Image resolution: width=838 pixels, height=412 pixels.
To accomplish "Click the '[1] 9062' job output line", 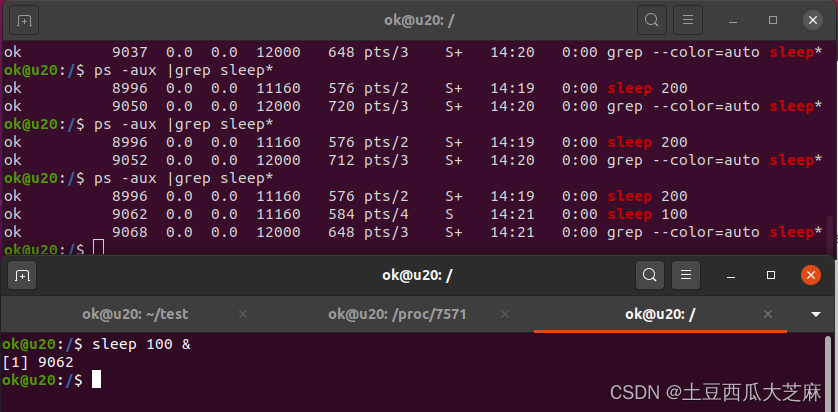I will coord(37,363).
